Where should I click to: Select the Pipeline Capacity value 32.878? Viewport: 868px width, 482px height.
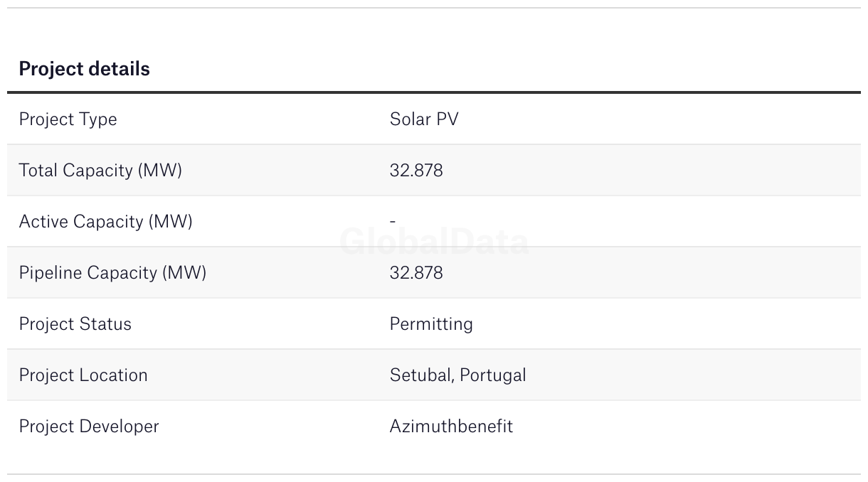pyautogui.click(x=416, y=273)
